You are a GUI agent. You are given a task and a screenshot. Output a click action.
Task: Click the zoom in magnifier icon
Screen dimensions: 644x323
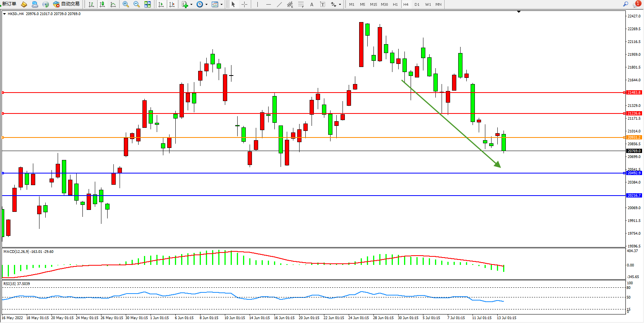126,4
